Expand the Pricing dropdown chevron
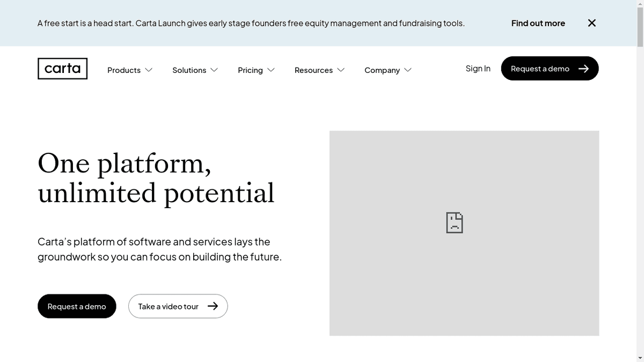The image size is (644, 362). [x=271, y=70]
